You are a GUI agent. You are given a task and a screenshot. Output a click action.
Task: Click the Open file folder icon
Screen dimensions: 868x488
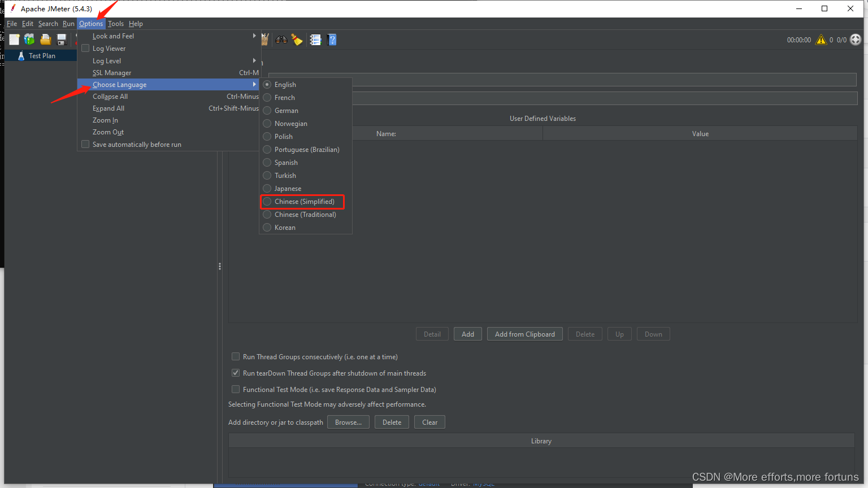click(46, 39)
